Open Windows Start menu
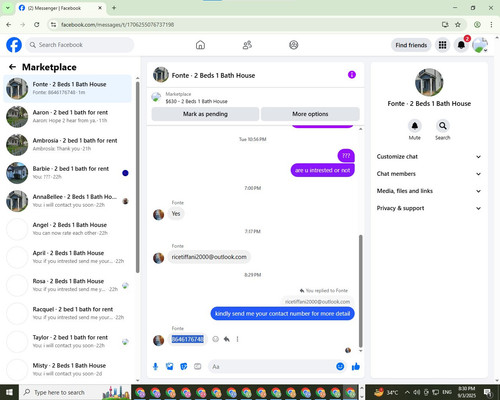This screenshot has width=500, height=400. click(x=9, y=392)
